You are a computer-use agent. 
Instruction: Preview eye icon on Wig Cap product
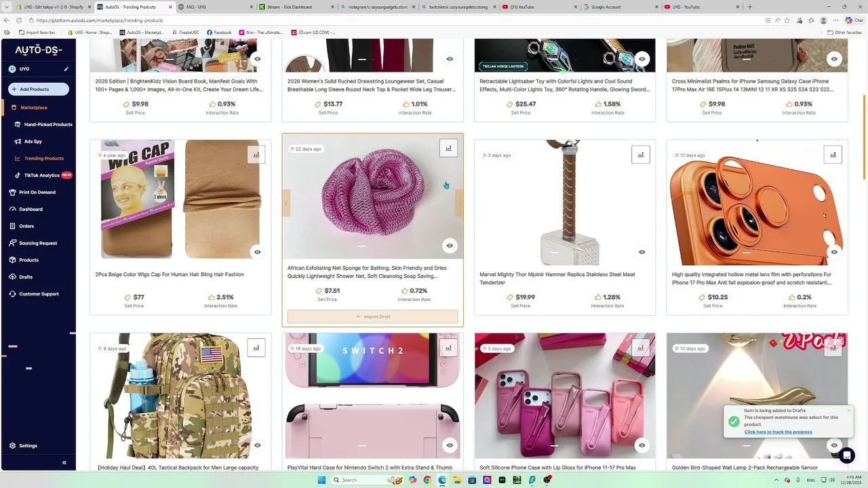(258, 252)
